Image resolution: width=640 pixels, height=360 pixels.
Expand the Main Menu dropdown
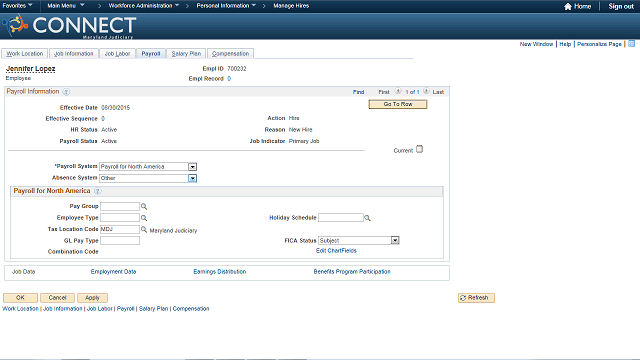66,6
